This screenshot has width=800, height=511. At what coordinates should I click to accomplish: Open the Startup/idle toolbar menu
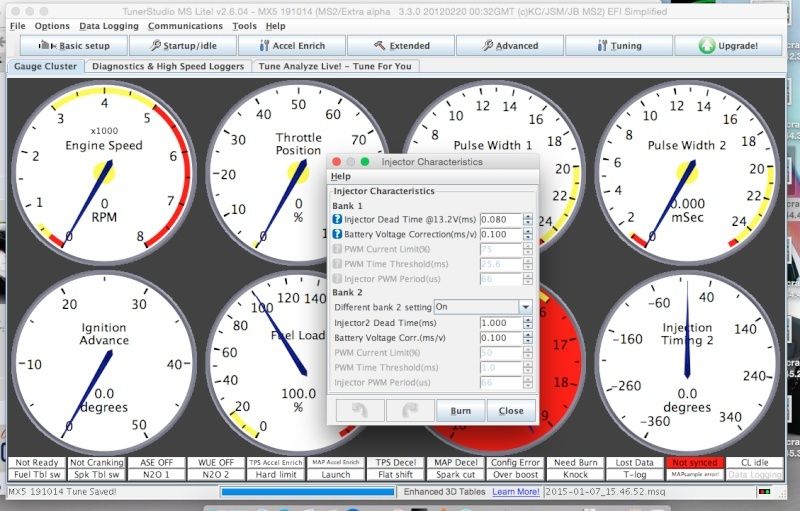[183, 45]
